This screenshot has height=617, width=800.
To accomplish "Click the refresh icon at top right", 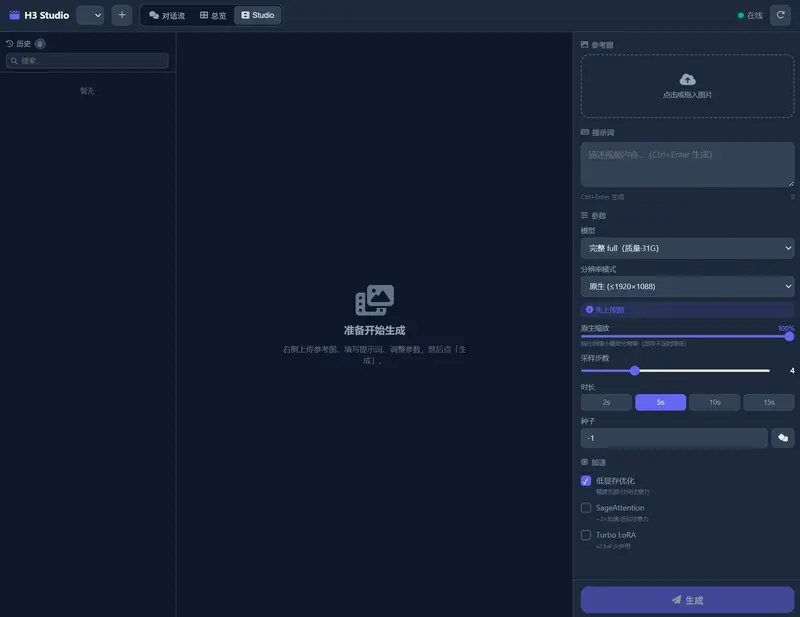I will [x=780, y=15].
